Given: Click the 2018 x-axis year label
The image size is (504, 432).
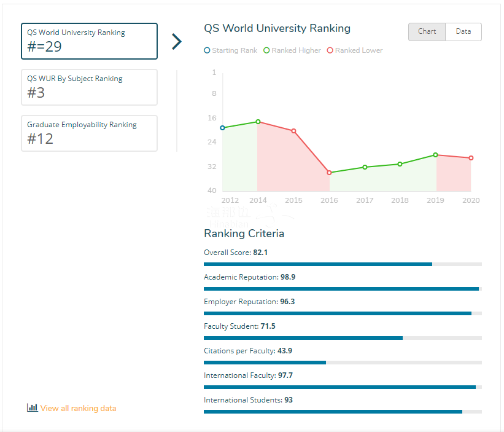Looking at the screenshot, I should coord(400,200).
